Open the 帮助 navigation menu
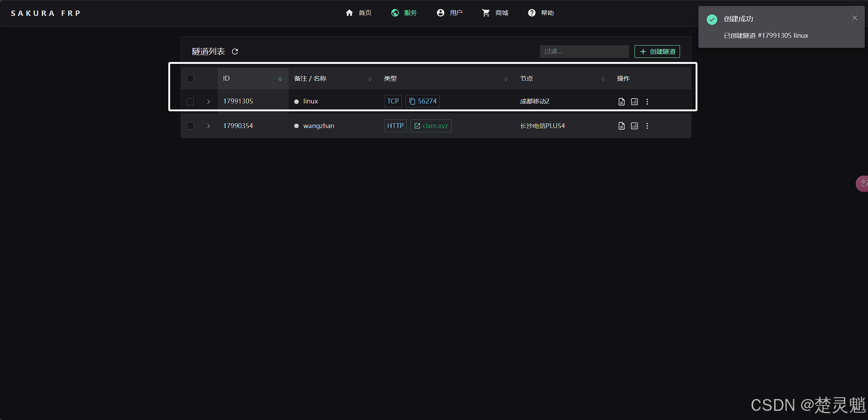 click(541, 13)
